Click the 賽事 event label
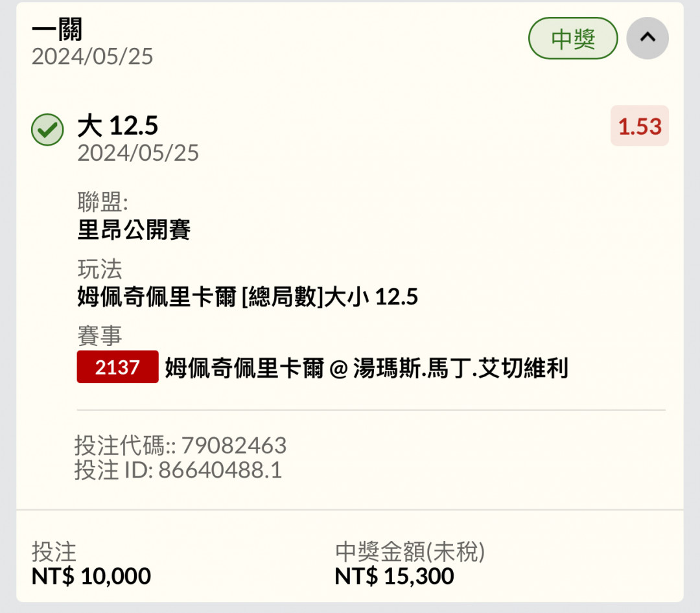Image resolution: width=700 pixels, height=613 pixels. pyautogui.click(x=100, y=336)
